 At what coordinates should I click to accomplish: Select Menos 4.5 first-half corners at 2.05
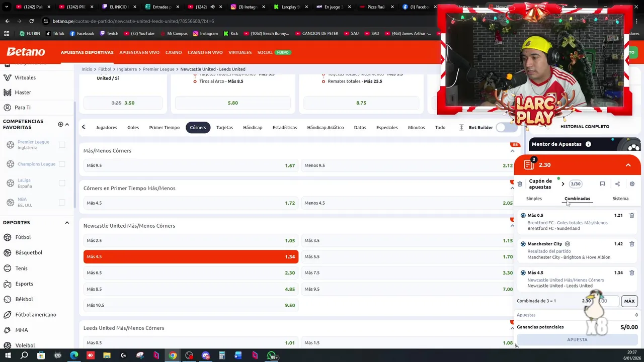[409, 203]
